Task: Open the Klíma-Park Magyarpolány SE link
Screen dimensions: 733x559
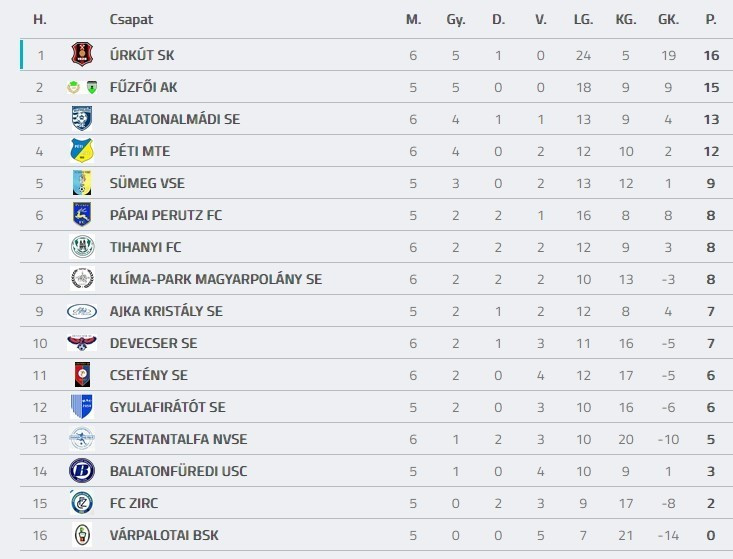Action: click(215, 279)
